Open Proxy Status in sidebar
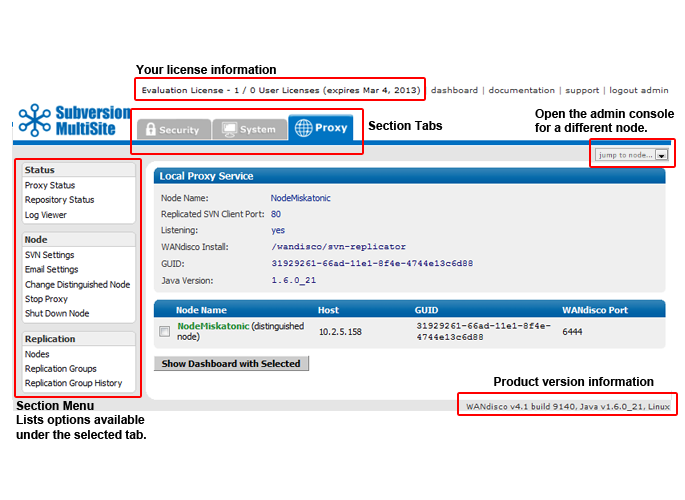 click(x=50, y=185)
